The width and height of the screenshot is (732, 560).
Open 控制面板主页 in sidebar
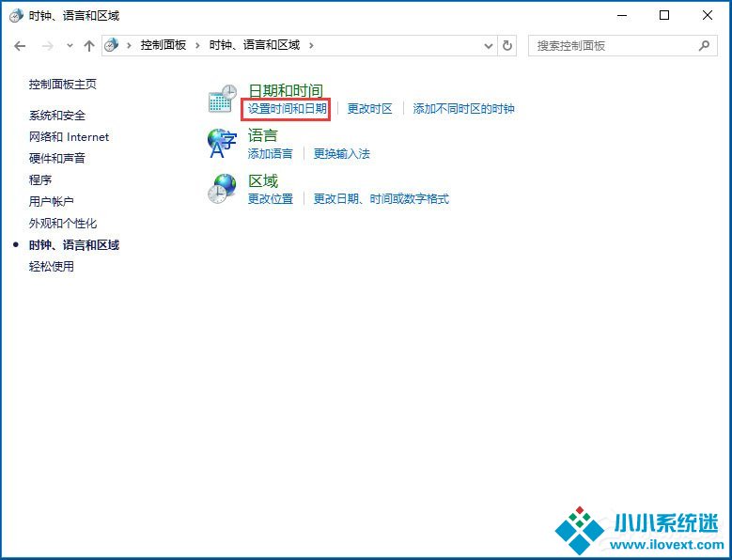63,85
